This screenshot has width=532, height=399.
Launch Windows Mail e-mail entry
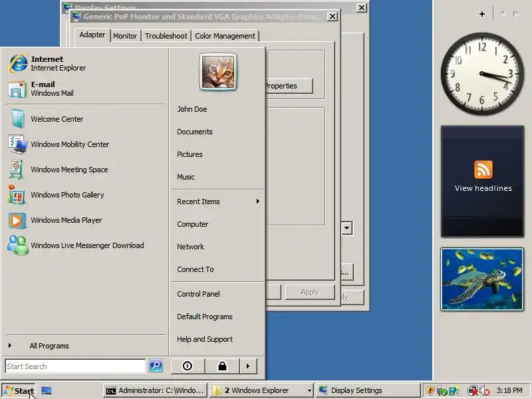pyautogui.click(x=86, y=89)
